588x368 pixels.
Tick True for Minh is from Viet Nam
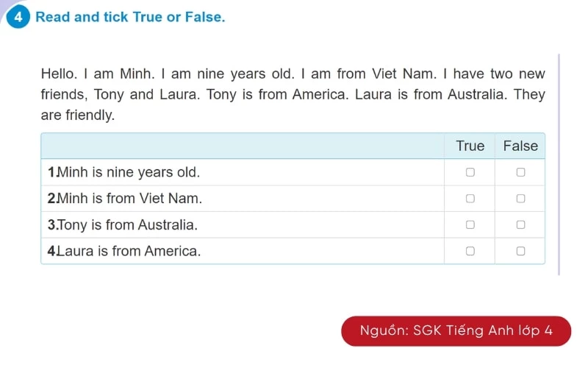[x=470, y=198]
